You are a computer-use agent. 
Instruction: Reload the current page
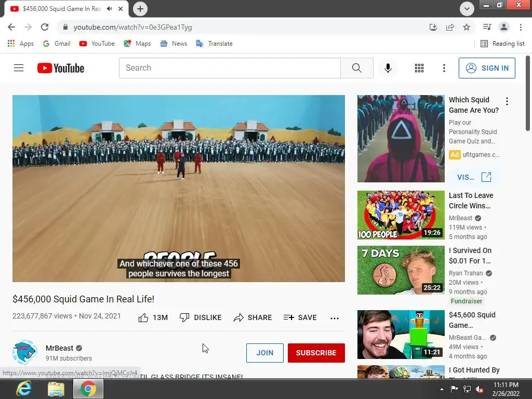coord(45,27)
